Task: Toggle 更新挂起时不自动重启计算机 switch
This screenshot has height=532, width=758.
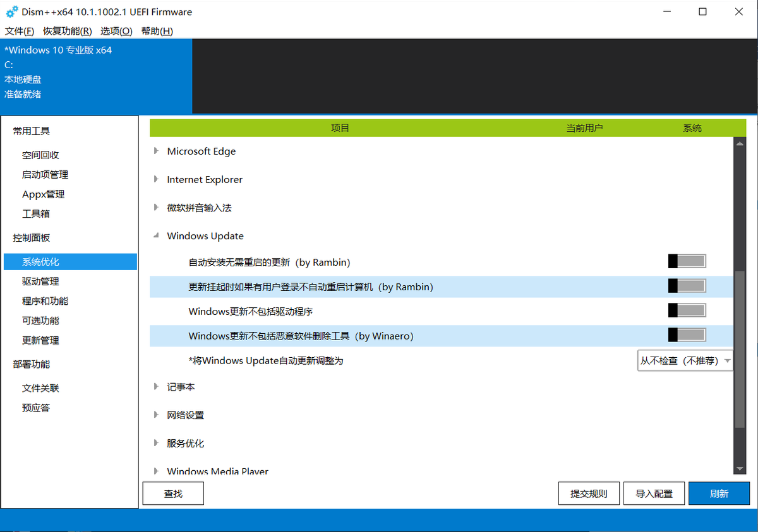Action: click(x=687, y=286)
